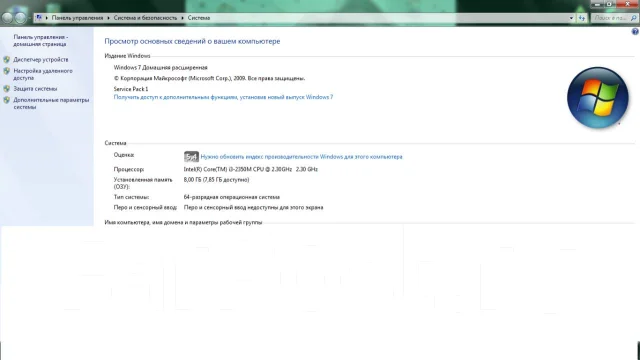Expand the arrow after Панель управления breadcrumb

point(108,18)
